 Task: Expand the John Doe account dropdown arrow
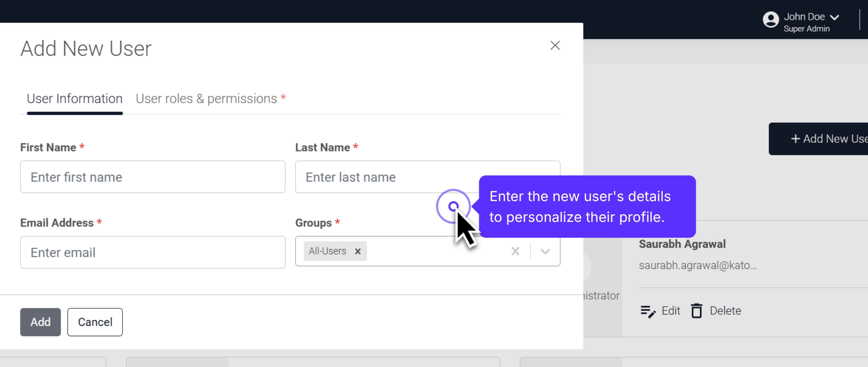835,18
